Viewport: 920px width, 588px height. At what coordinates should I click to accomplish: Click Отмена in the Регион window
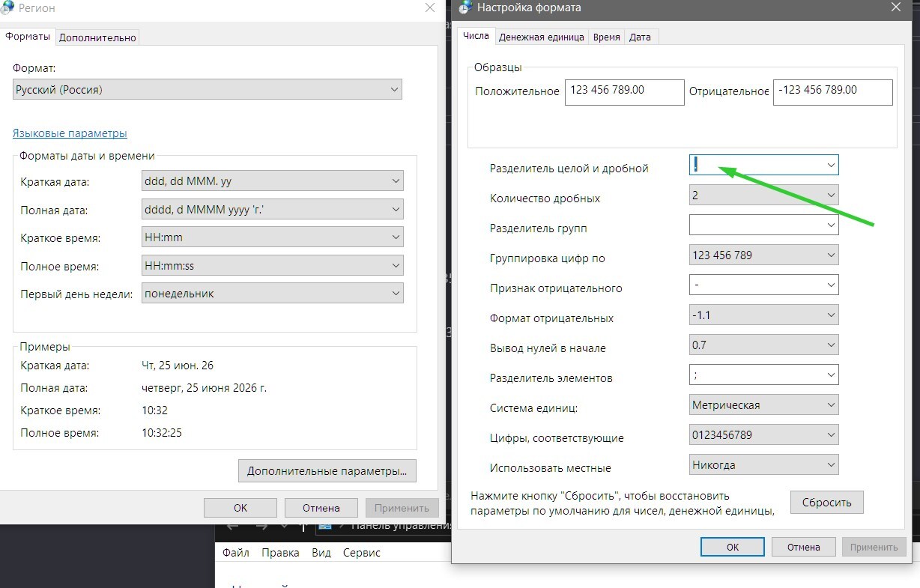(321, 507)
